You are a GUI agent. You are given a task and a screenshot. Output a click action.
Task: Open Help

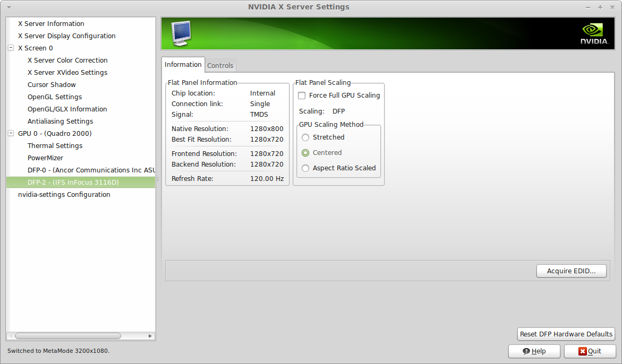click(534, 351)
